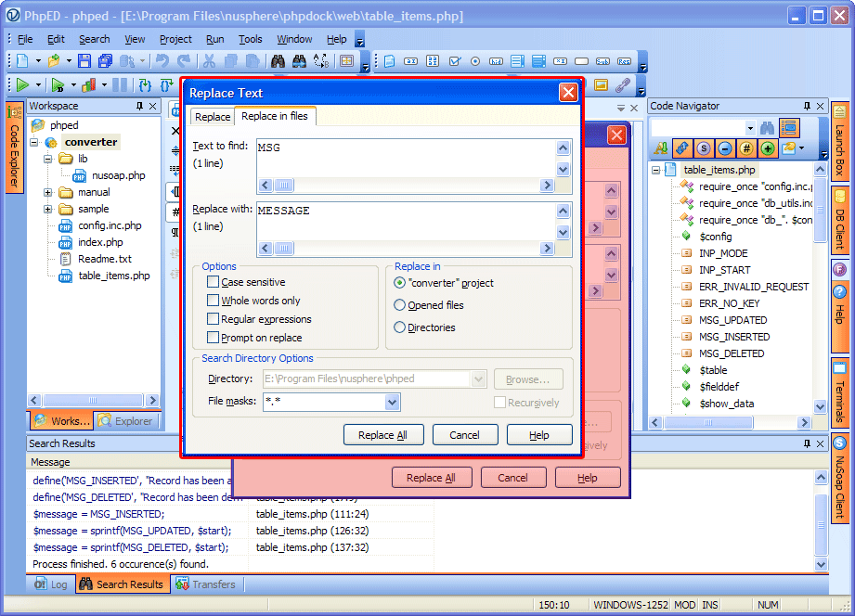
Task: Click the Save floppy disk icon
Action: click(84, 61)
